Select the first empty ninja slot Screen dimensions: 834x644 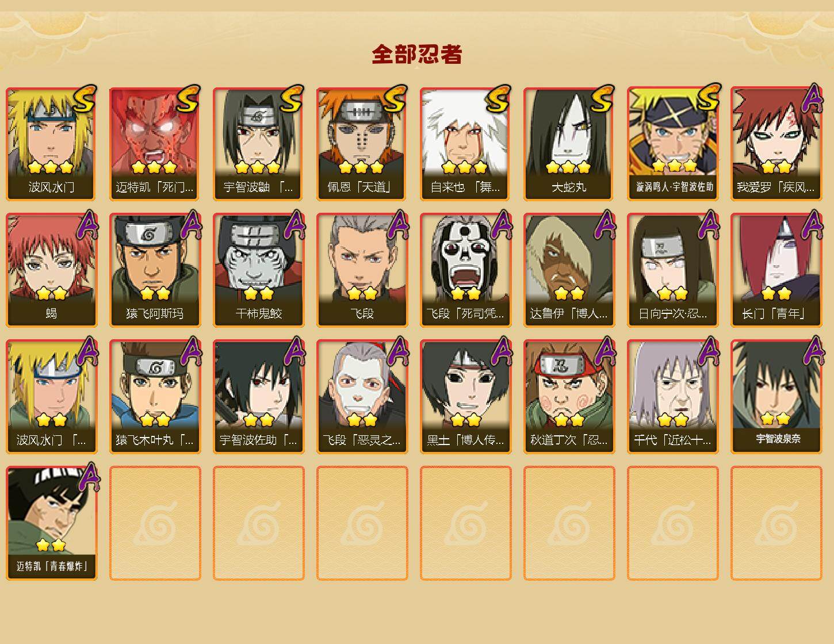pos(155,523)
